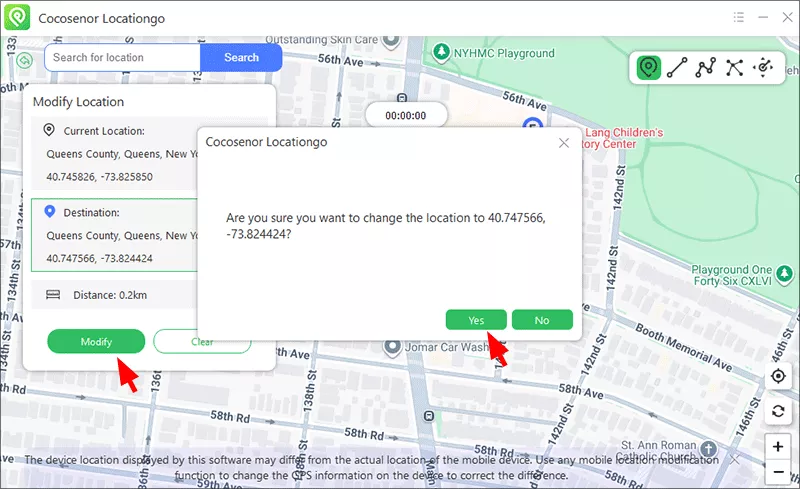The width and height of the screenshot is (800, 489).
Task: Center map on current location icon
Action: point(778,376)
